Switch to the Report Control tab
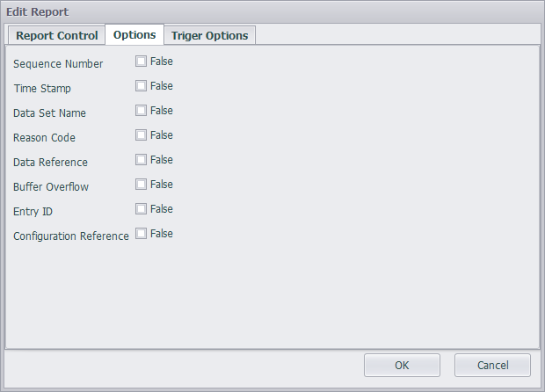The image size is (545, 392). (x=57, y=35)
